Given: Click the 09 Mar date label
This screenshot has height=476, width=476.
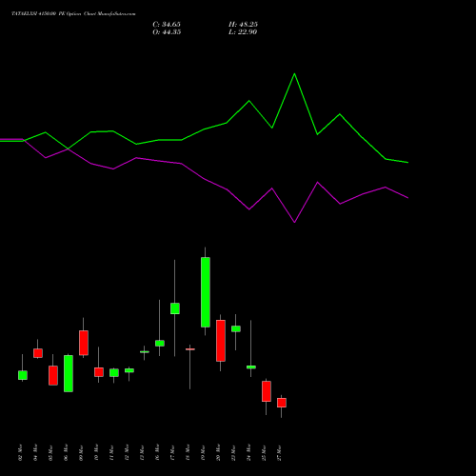Looking at the screenshot, I should point(81,452).
